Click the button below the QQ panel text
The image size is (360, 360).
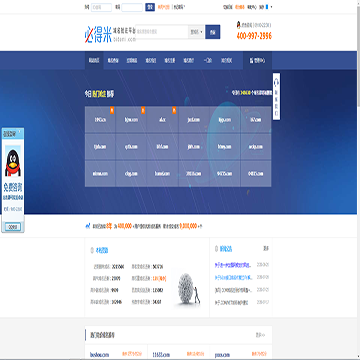point(13,227)
